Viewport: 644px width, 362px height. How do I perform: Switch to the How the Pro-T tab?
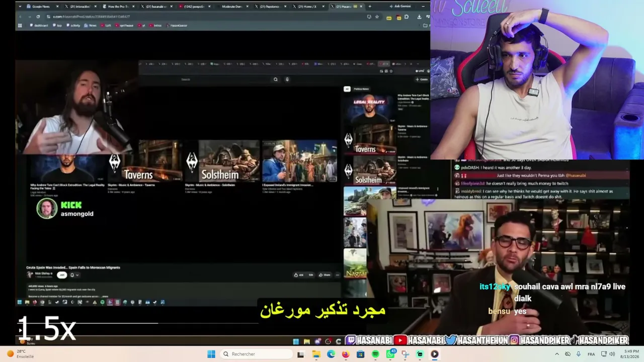118,7
